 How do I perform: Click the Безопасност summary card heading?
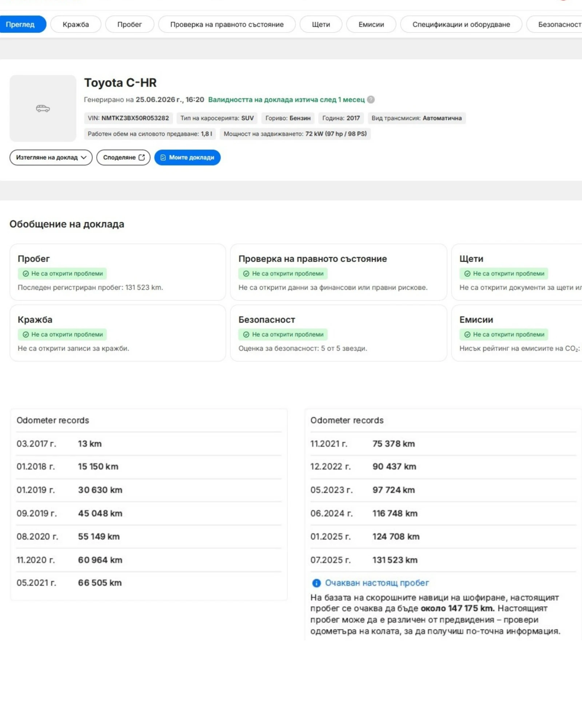pyautogui.click(x=267, y=320)
